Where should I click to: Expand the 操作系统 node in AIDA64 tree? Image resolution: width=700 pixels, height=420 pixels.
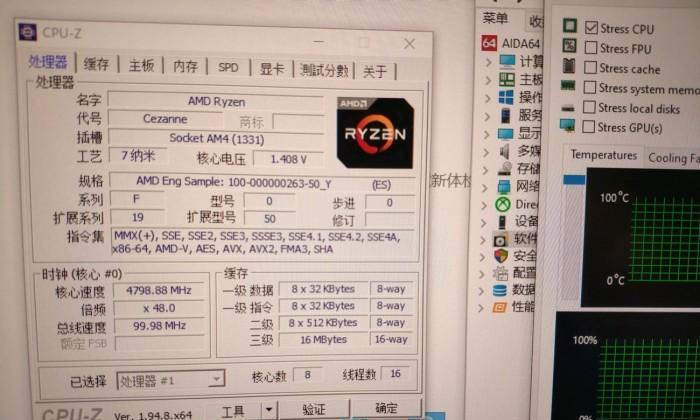pyautogui.click(x=488, y=99)
